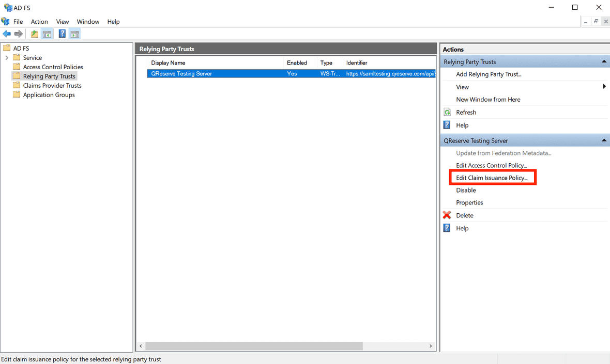Click the red X Delete icon for QReserve
Viewport: 610px width, 364px height.
(x=447, y=215)
